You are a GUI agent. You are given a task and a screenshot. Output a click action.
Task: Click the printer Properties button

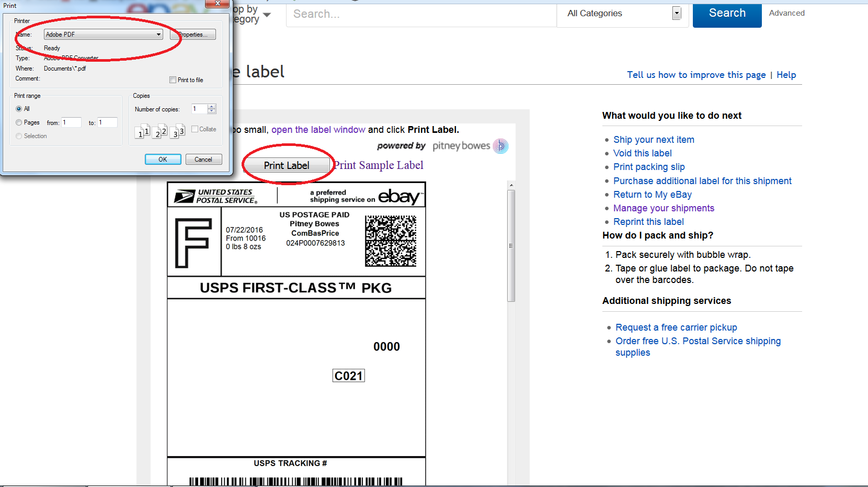point(193,35)
